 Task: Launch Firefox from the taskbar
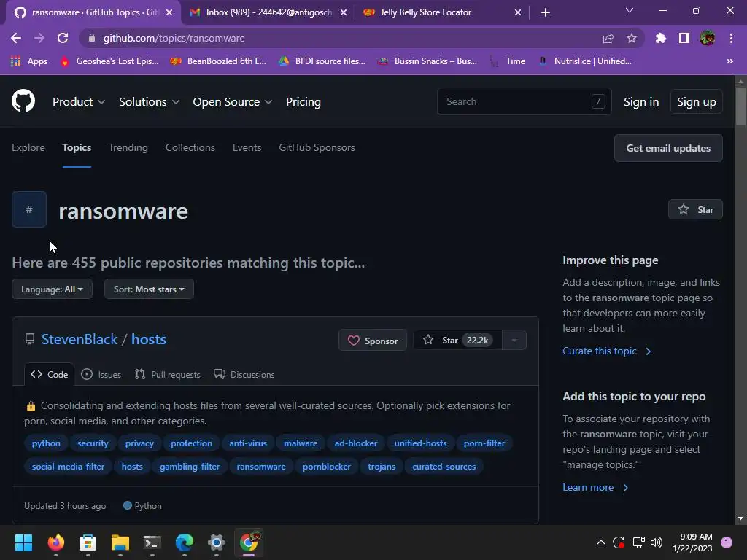pyautogui.click(x=55, y=542)
